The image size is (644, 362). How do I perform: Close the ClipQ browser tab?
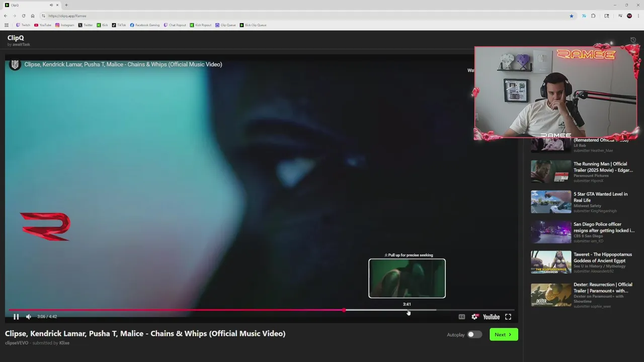(x=57, y=5)
